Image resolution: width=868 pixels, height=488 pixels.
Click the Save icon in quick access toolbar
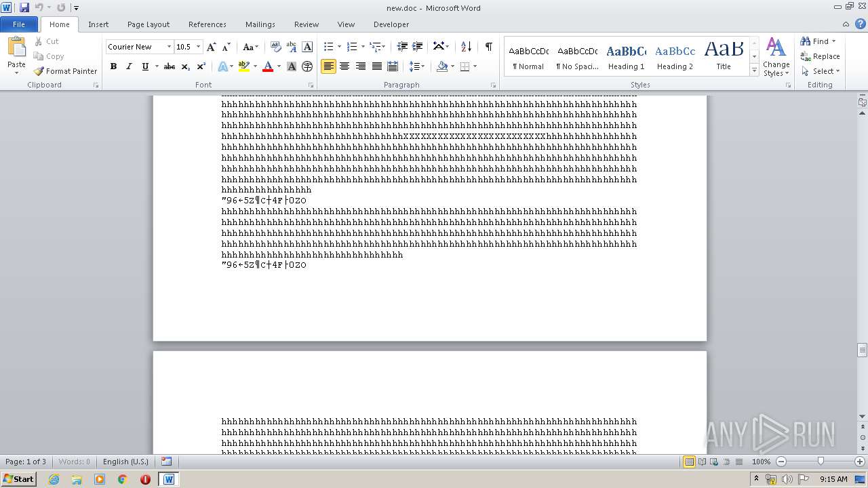coord(24,7)
